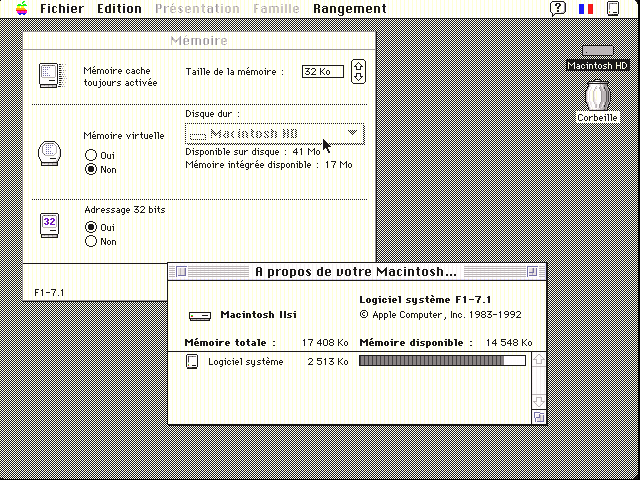Click the '17 408 Ko' total memory value

(325, 342)
